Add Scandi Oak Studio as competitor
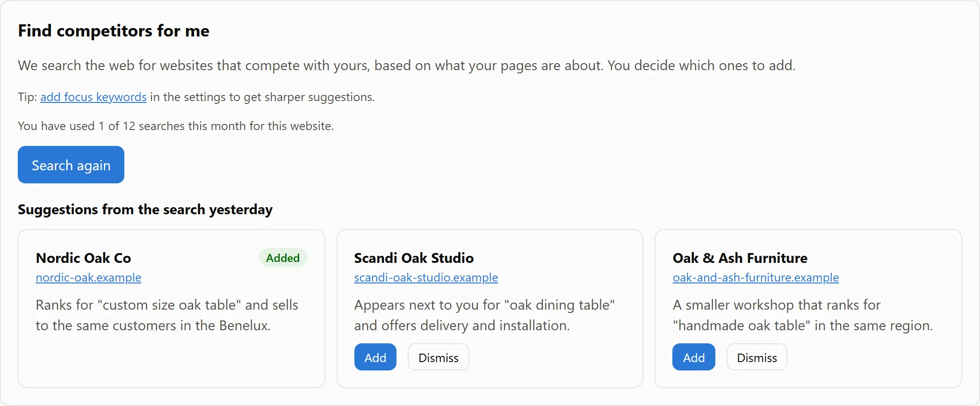This screenshot has width=980, height=406. (x=375, y=357)
